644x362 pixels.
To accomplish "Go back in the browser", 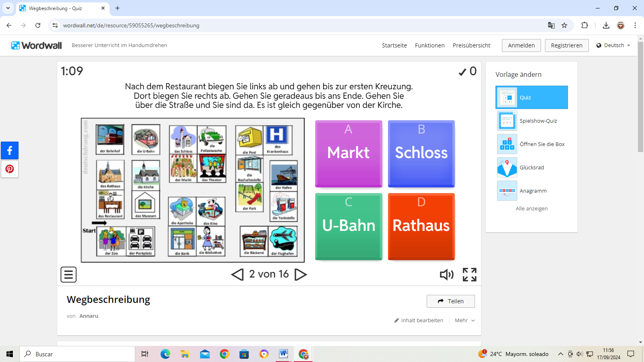I will (x=9, y=25).
